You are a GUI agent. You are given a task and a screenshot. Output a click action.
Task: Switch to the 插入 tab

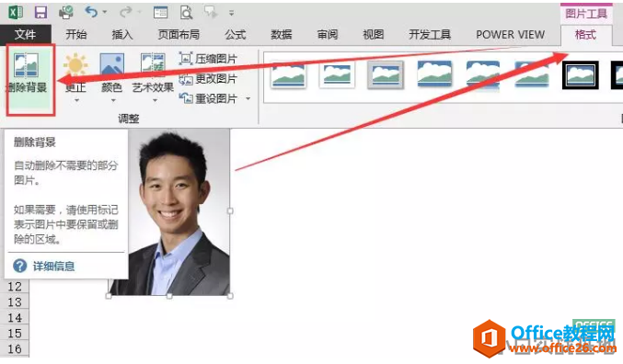(x=122, y=35)
